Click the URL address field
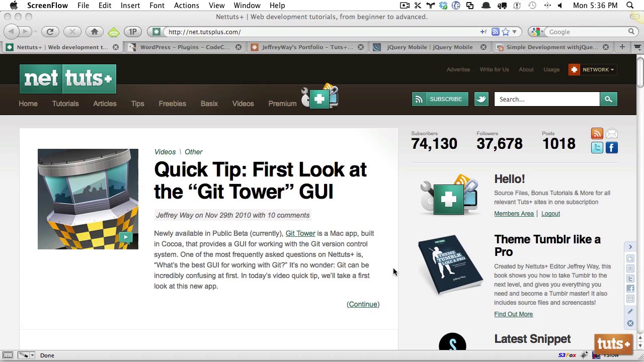The width and height of the screenshot is (644, 362). pos(322,32)
